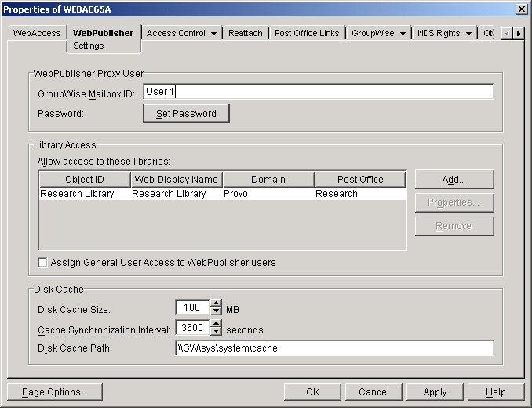This screenshot has height=408, width=532.
Task: Click the Disk Cache Size field
Action: click(x=192, y=308)
